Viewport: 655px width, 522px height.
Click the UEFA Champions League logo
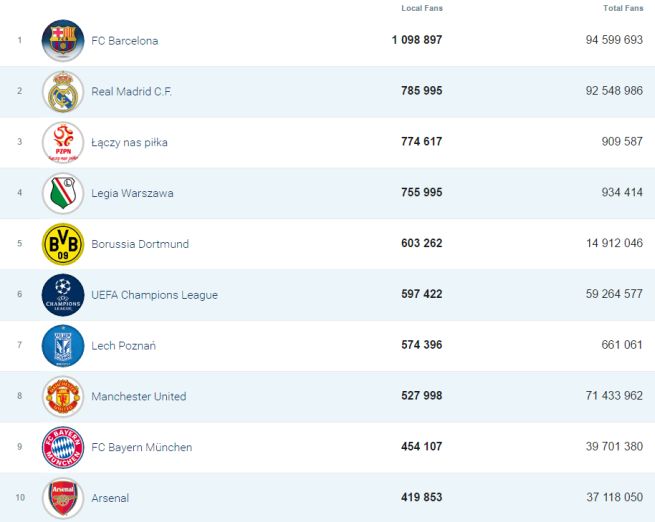point(63,295)
